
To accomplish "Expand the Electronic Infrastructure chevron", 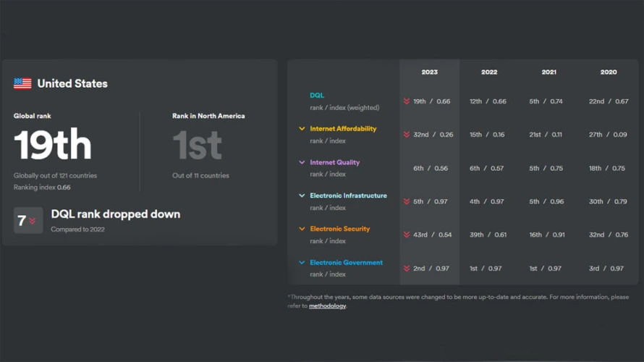I will (302, 195).
